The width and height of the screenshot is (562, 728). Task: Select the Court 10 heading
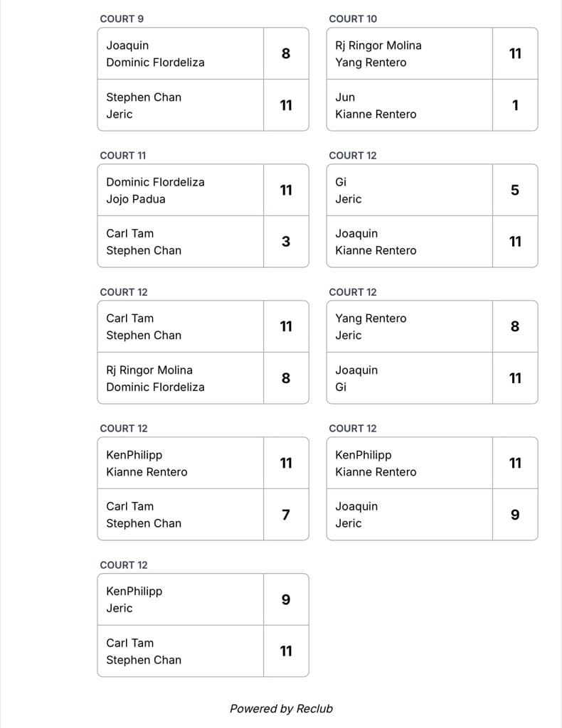pos(353,19)
